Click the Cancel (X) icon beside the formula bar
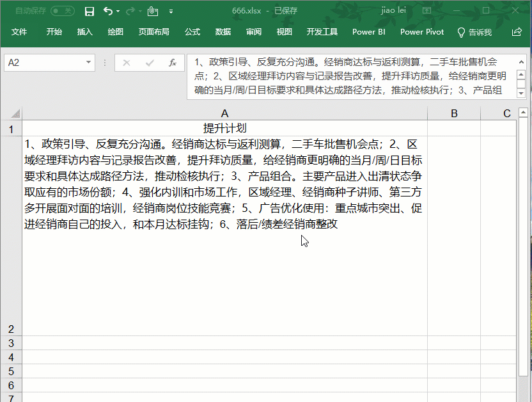The image size is (532, 402). (127, 62)
